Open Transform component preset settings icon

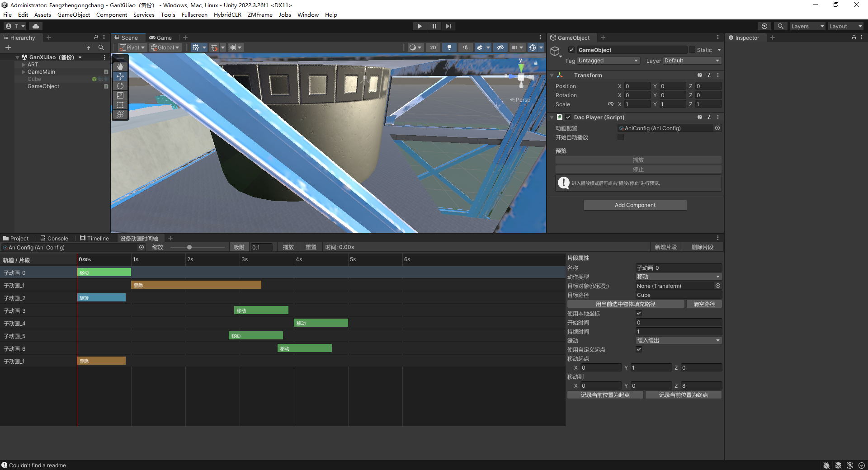pos(709,75)
